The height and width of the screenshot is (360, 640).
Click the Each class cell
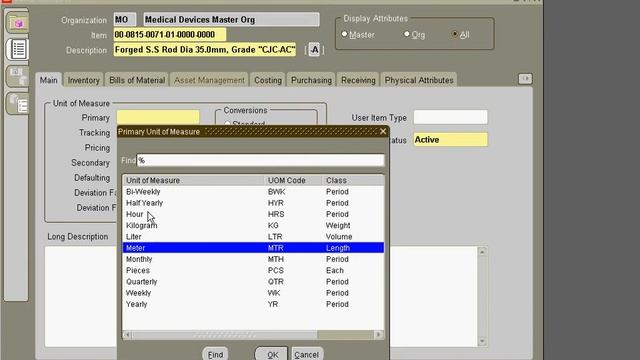(x=335, y=271)
